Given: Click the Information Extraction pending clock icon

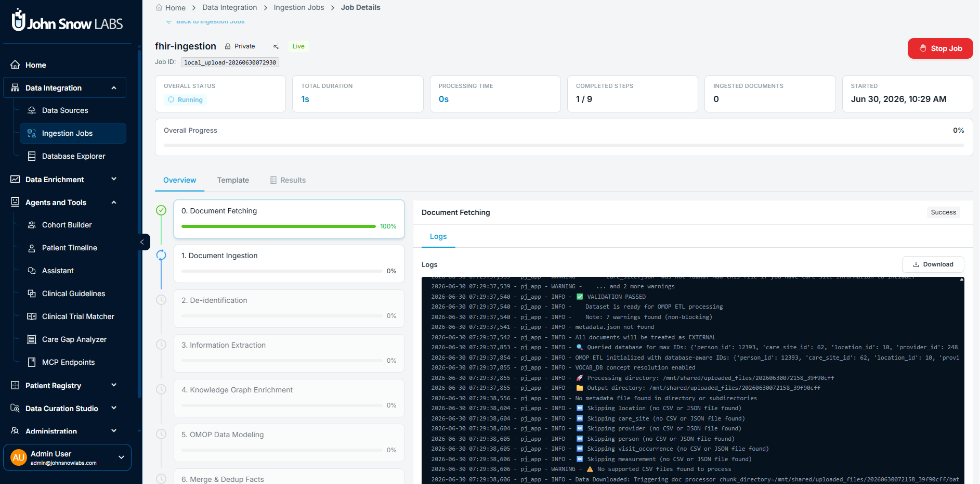Looking at the screenshot, I should (161, 345).
